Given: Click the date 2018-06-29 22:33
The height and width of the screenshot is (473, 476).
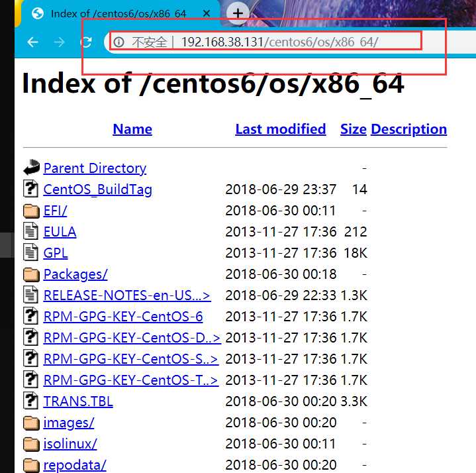Looking at the screenshot, I should (281, 295).
